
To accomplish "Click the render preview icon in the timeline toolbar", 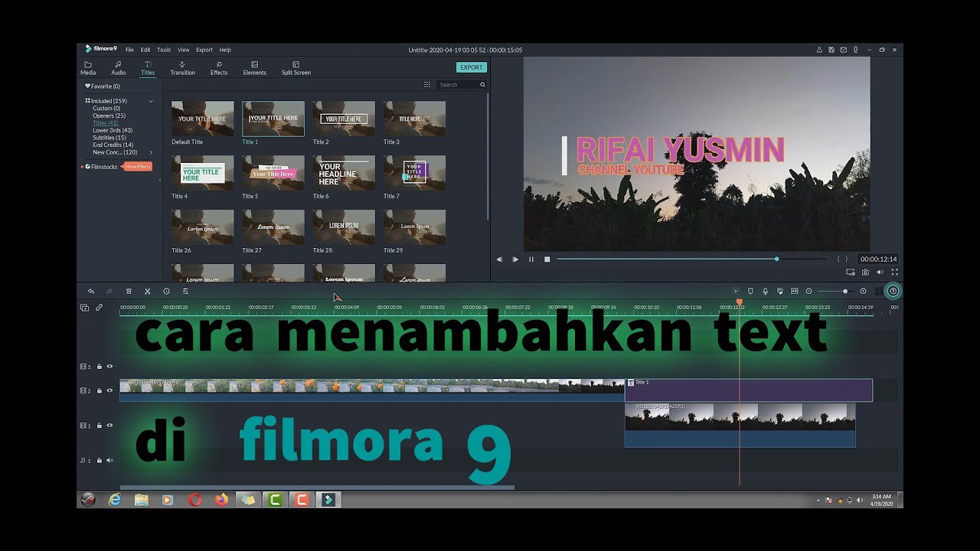I will 736,291.
